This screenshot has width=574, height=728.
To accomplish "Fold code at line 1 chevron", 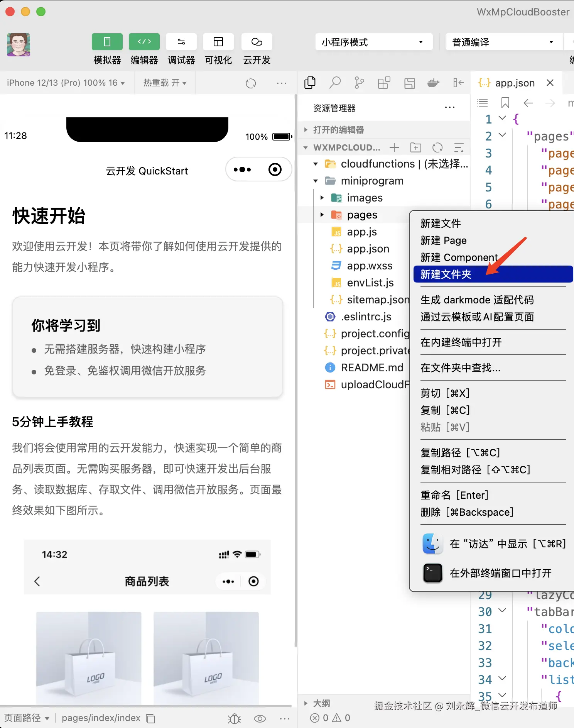I will 502,118.
